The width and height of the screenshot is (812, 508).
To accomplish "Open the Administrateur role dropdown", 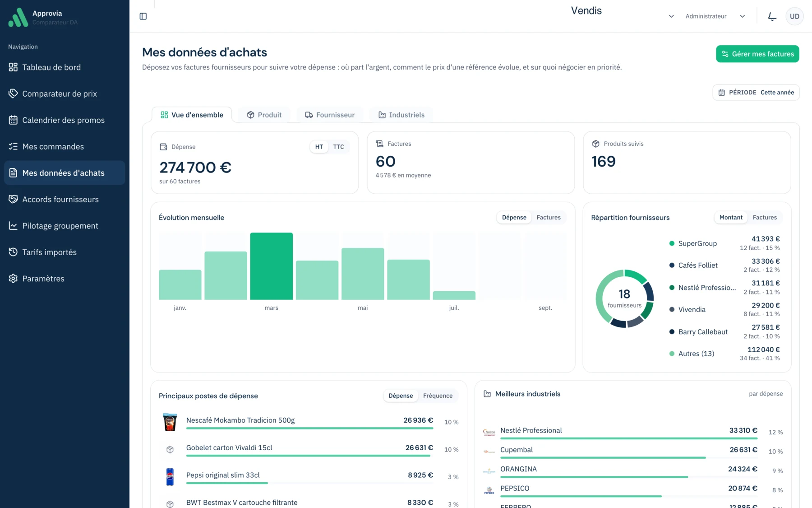I will pos(715,16).
